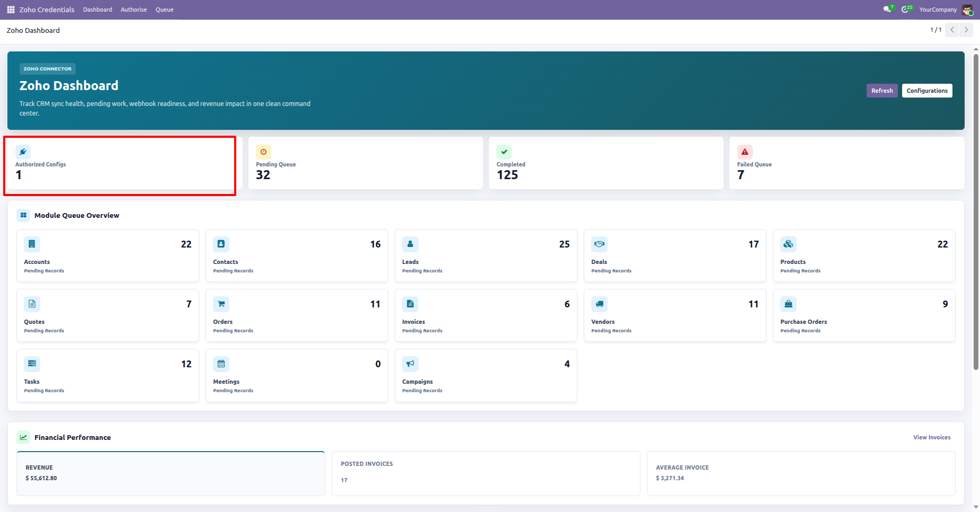
Task: Click the Pending Queue clock icon
Action: pyautogui.click(x=263, y=152)
